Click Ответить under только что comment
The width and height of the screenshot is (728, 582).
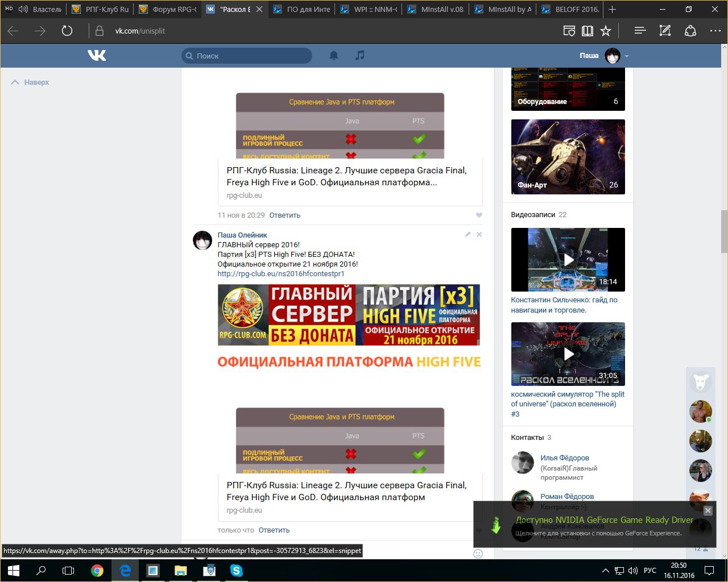coord(274,530)
